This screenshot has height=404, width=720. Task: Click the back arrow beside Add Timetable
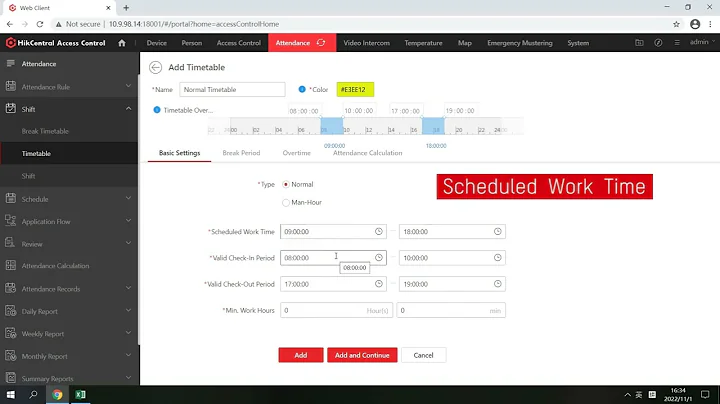pos(155,67)
